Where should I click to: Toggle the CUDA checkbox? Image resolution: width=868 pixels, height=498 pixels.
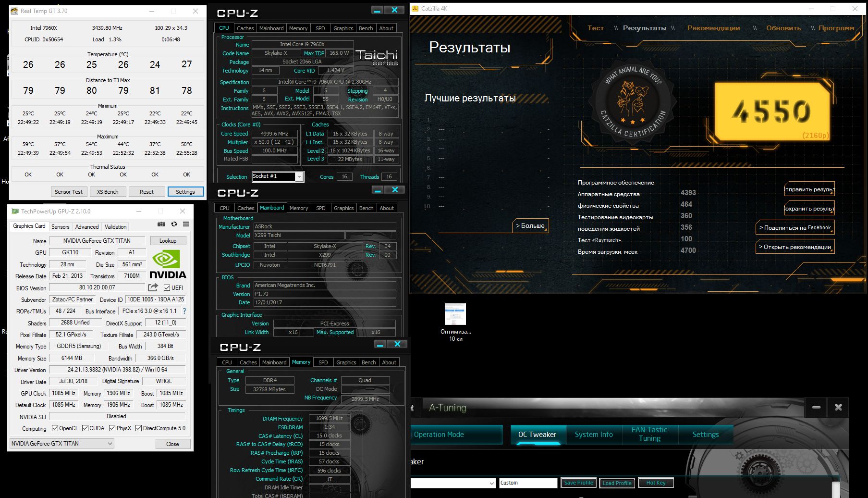point(85,428)
